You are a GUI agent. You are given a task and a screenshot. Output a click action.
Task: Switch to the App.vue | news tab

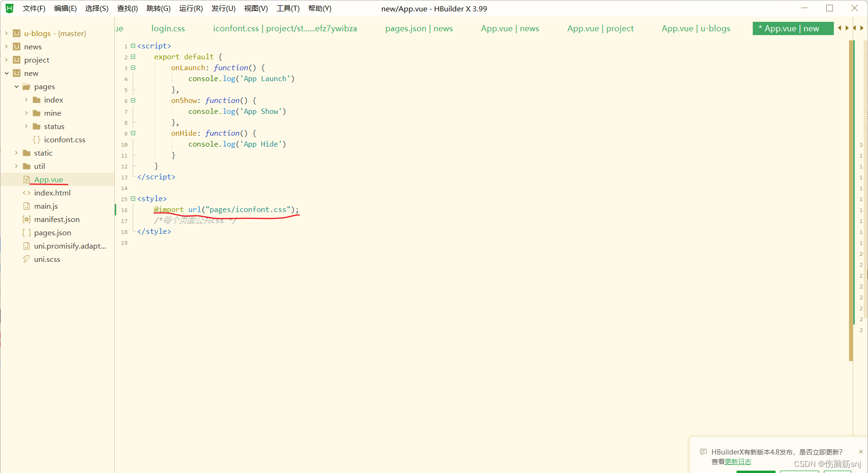(x=510, y=28)
